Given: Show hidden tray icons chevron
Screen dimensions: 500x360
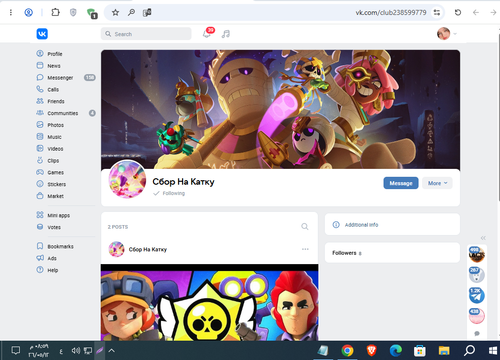Looking at the screenshot, I should coord(112,351).
